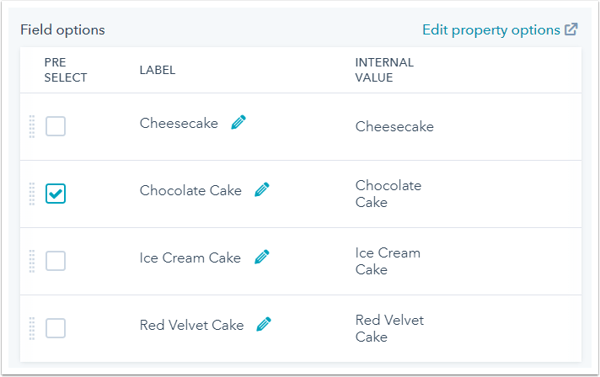Click the Cheesecake internal value cell

(x=395, y=126)
